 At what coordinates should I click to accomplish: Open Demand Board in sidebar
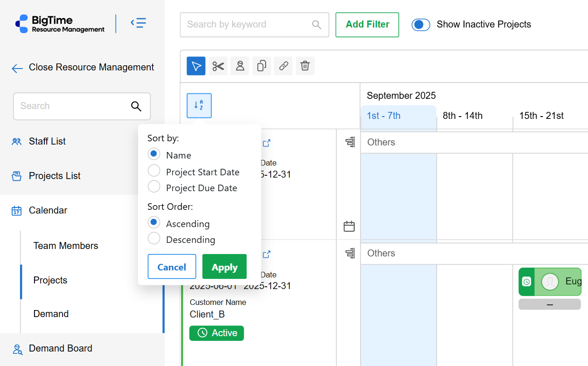[x=60, y=348]
